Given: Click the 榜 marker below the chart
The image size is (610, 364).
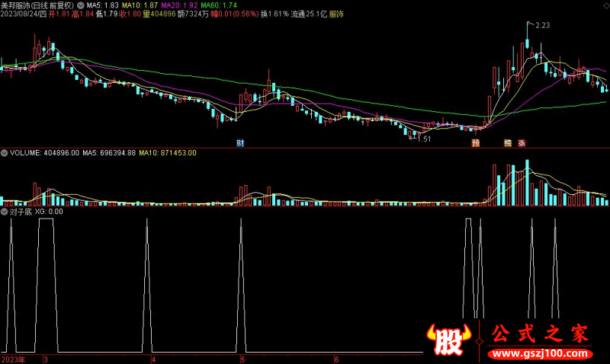Looking at the screenshot, I should [x=508, y=143].
